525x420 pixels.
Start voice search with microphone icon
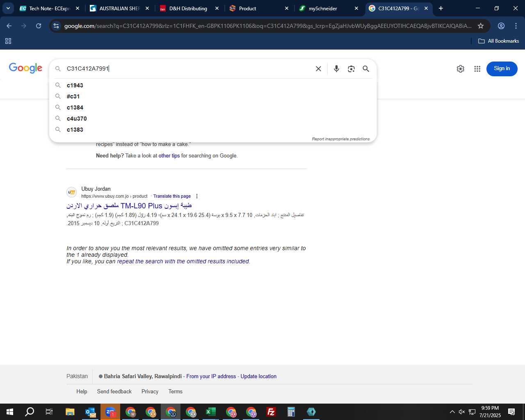pyautogui.click(x=336, y=69)
